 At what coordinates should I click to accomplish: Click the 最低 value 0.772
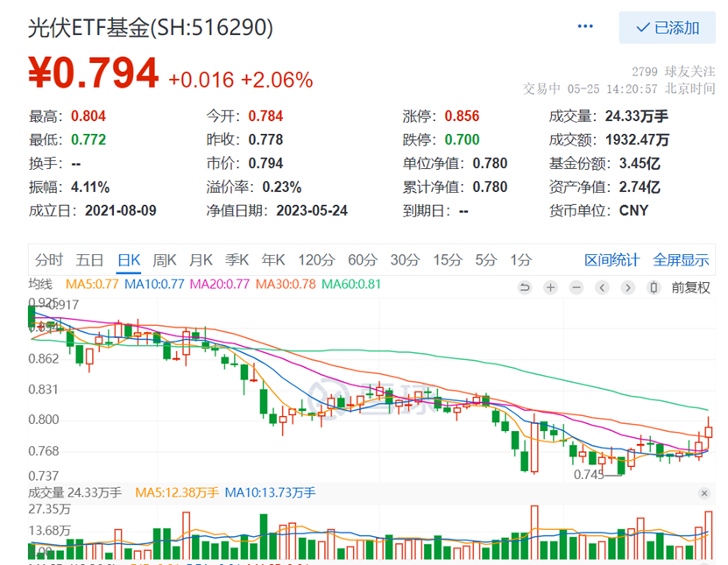point(88,140)
